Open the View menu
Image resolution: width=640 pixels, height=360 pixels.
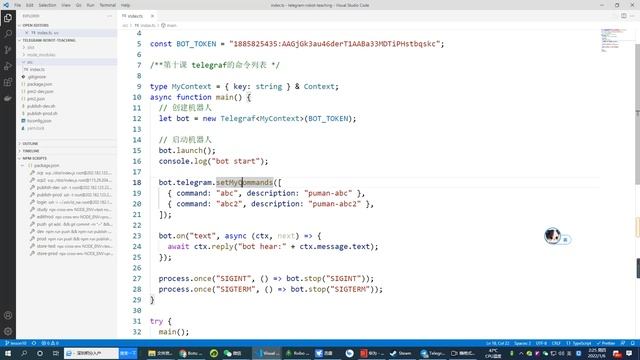tap(66, 5)
